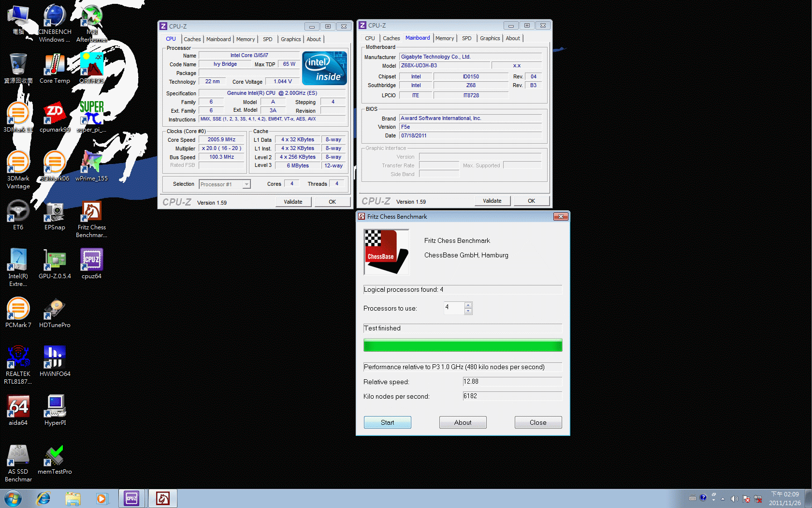812x508 pixels.
Task: Open About in Fritz Chess Benchmark dialog
Action: pyautogui.click(x=463, y=422)
